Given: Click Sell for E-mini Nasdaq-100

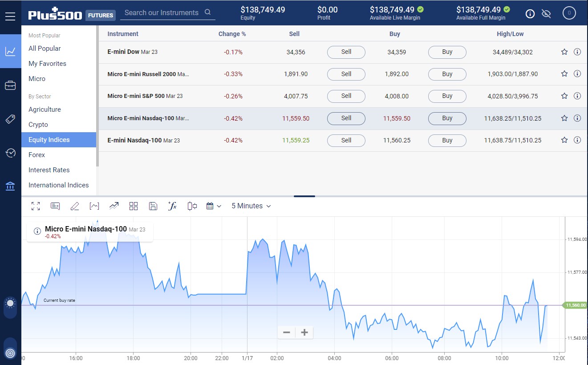Looking at the screenshot, I should [346, 140].
